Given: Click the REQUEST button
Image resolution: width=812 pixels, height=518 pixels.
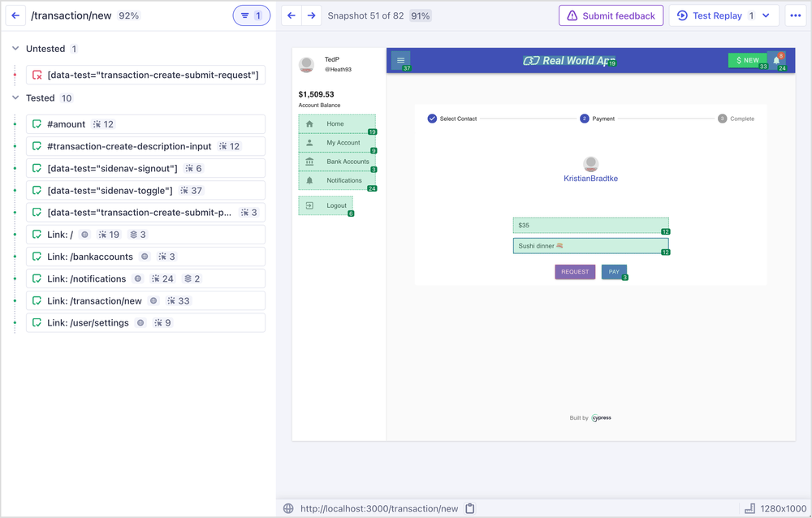Looking at the screenshot, I should (x=575, y=272).
